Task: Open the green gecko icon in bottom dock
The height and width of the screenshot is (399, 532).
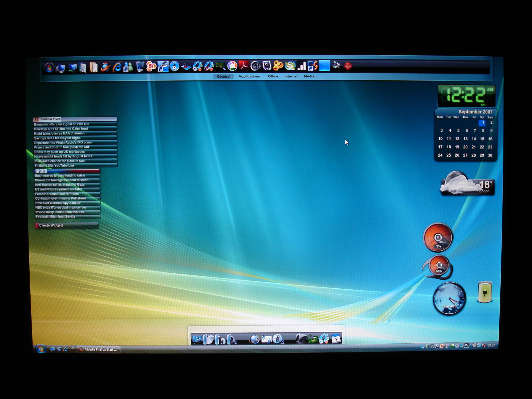Action: [x=312, y=339]
